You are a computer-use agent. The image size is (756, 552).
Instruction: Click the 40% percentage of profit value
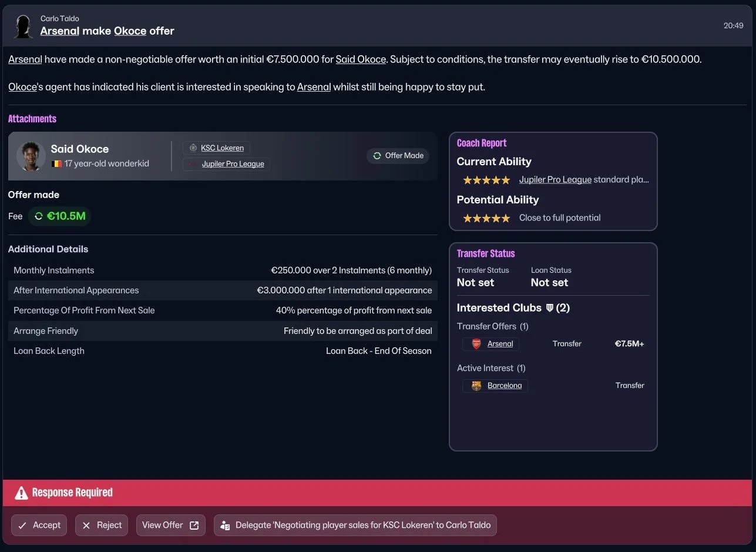(x=354, y=310)
